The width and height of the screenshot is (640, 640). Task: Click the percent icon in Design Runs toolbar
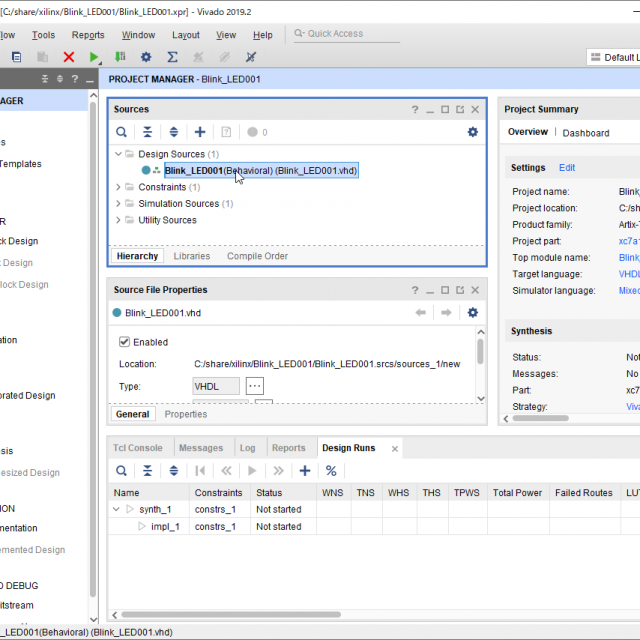click(x=331, y=471)
